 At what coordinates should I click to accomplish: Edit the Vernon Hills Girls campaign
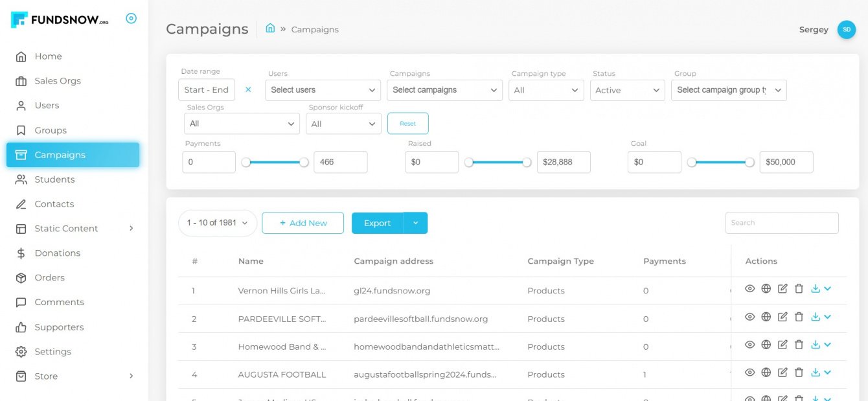coord(782,289)
